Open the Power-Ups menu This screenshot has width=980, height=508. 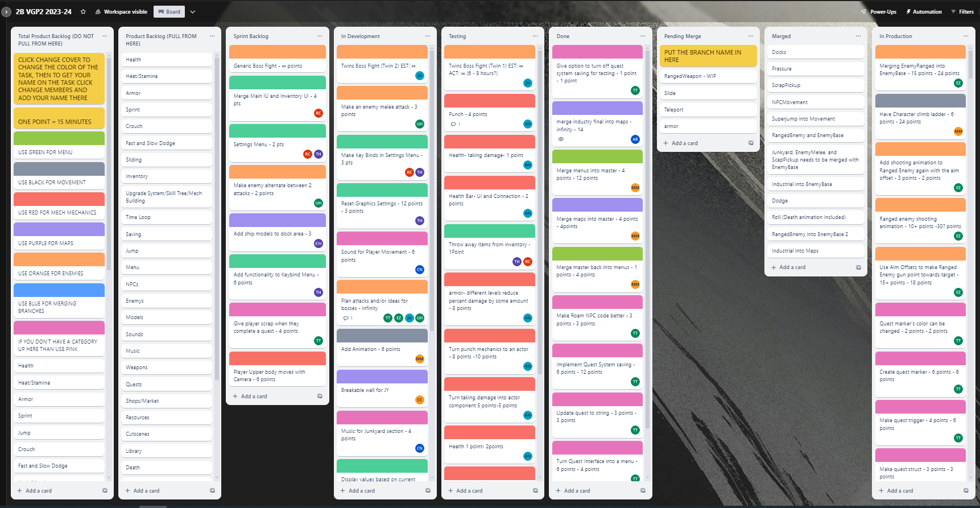coord(879,11)
